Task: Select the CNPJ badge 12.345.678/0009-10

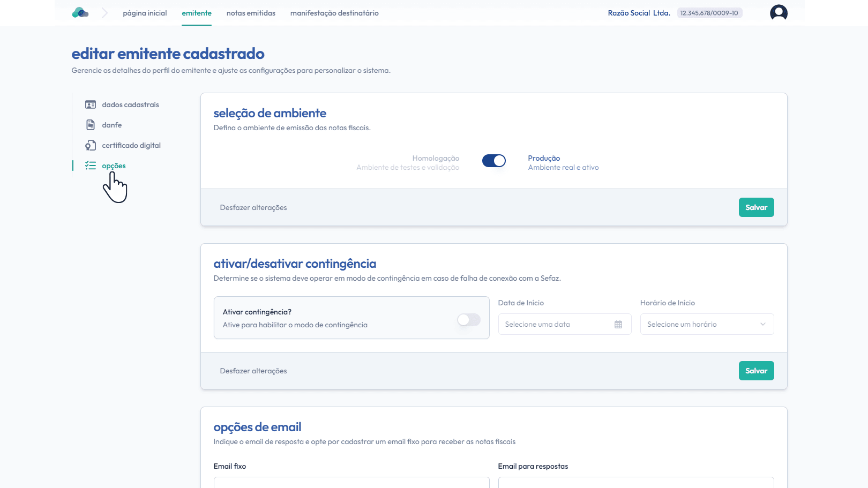Action: [x=709, y=13]
